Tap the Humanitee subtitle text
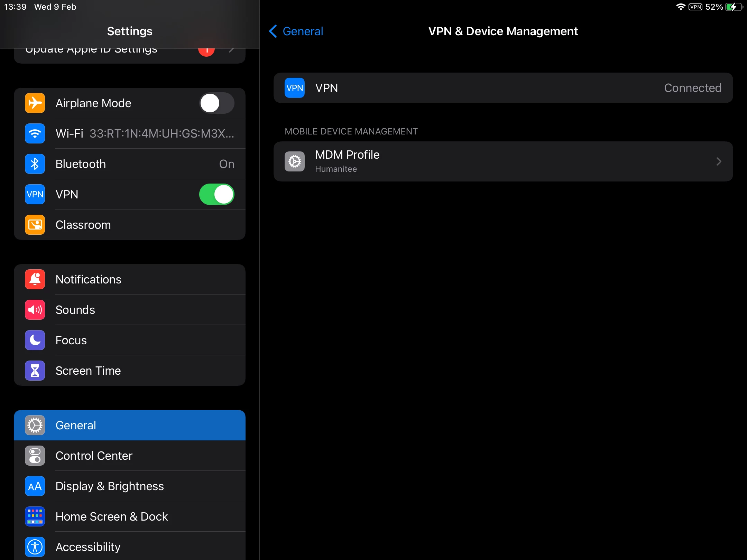Image resolution: width=747 pixels, height=560 pixels. click(336, 169)
